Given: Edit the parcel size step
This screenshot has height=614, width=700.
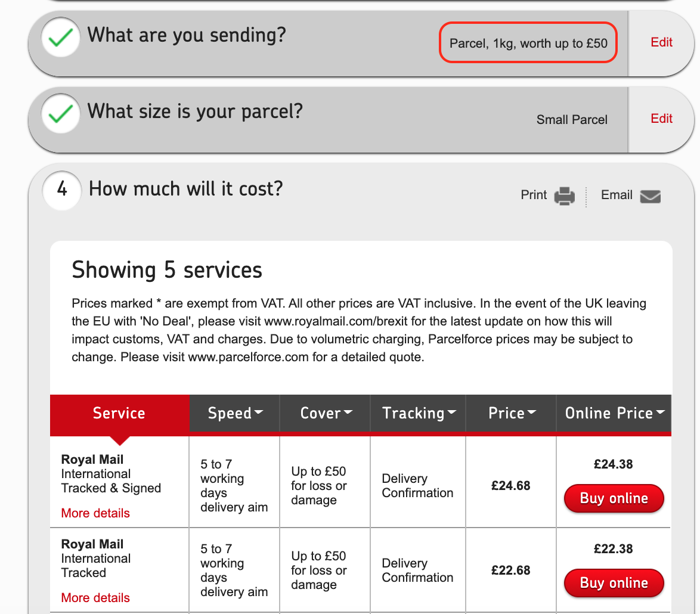Looking at the screenshot, I should [661, 119].
